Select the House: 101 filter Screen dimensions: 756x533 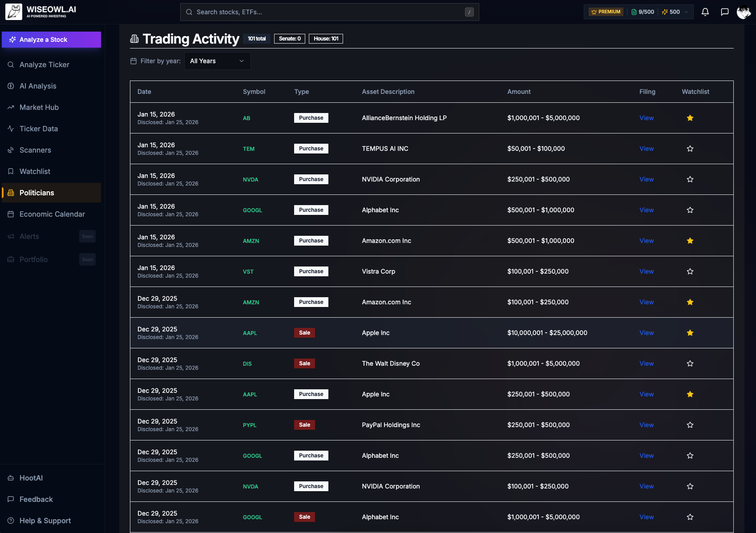326,39
